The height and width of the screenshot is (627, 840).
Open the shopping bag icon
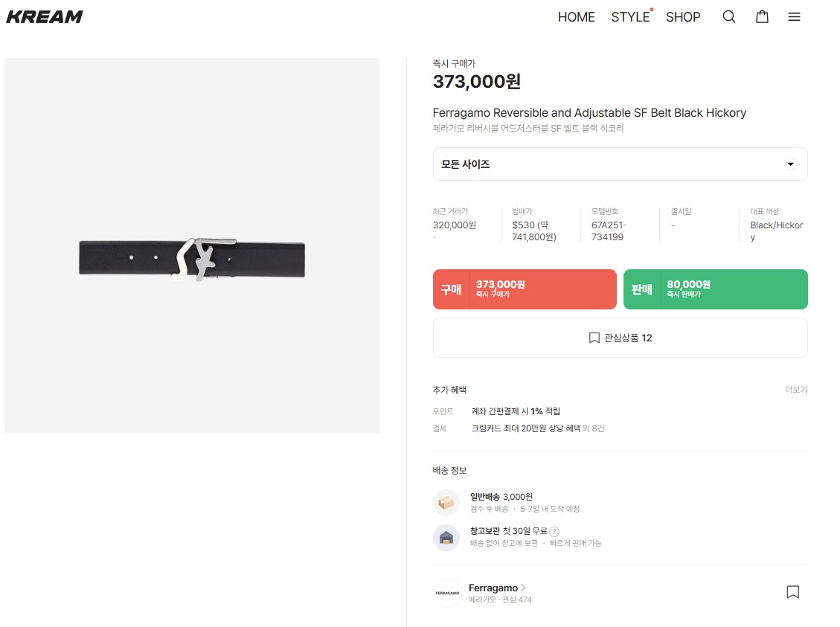(762, 17)
